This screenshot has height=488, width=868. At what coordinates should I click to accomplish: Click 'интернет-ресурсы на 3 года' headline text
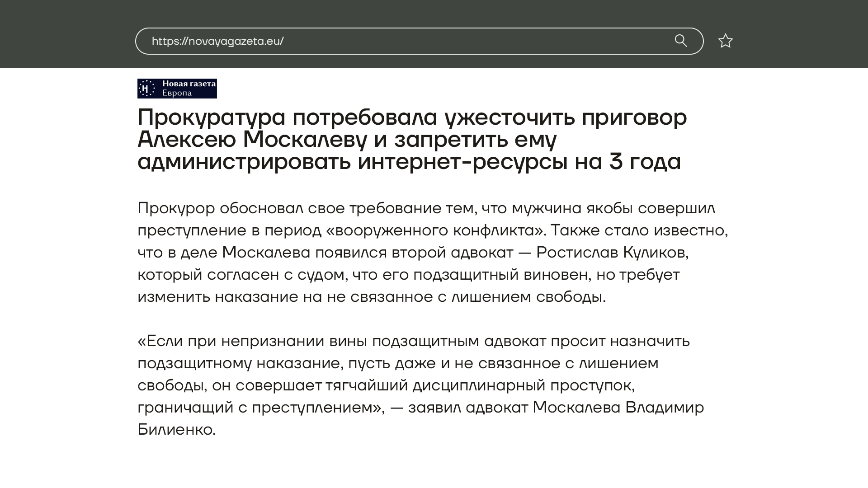point(519,162)
